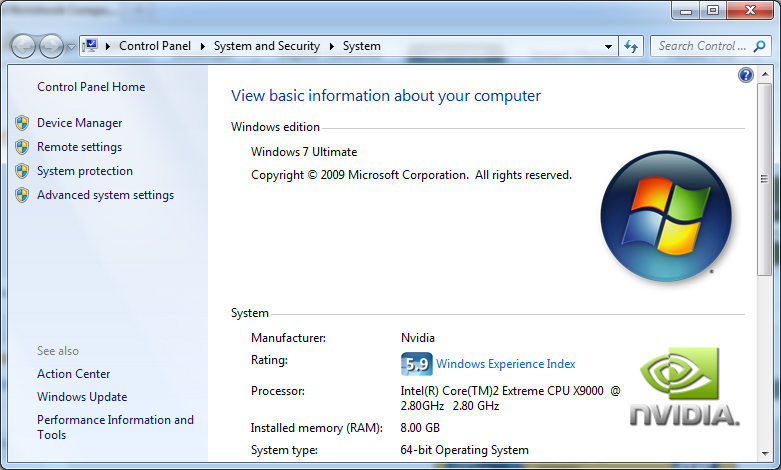Open Windows Update link

pos(82,397)
